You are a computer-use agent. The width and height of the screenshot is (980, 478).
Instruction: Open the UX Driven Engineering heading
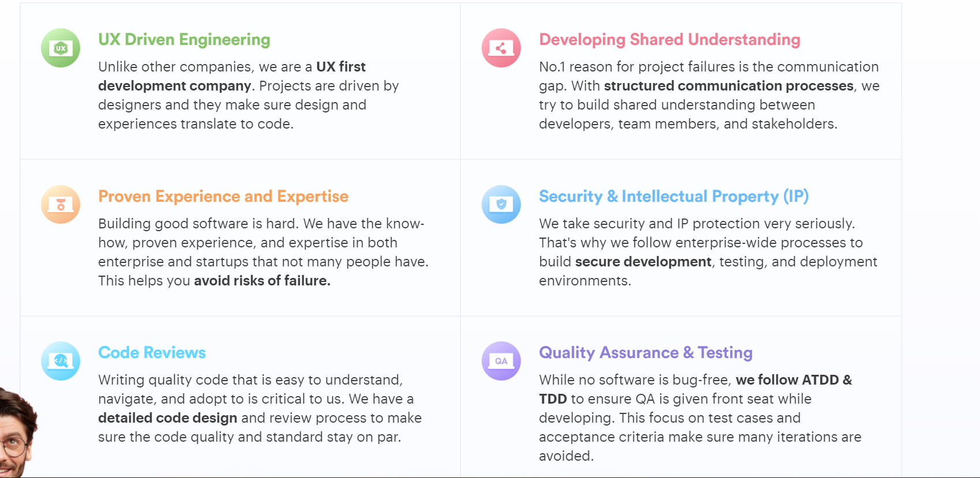(184, 39)
